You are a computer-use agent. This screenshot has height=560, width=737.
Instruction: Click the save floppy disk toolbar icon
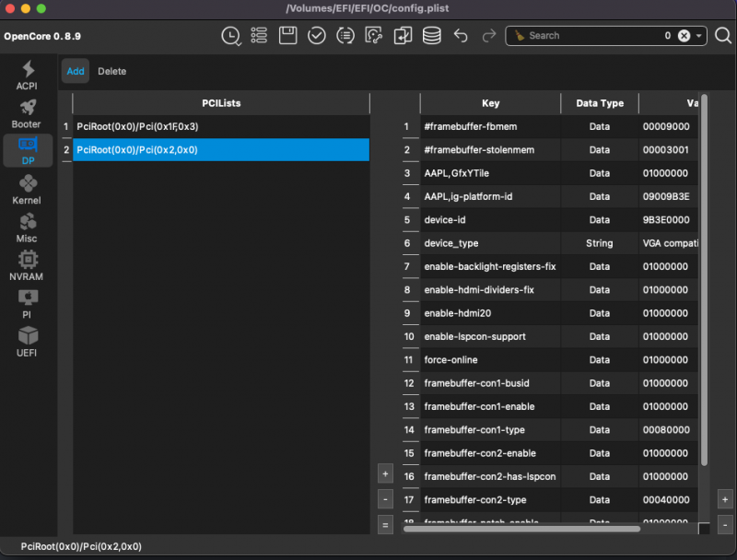pos(287,36)
